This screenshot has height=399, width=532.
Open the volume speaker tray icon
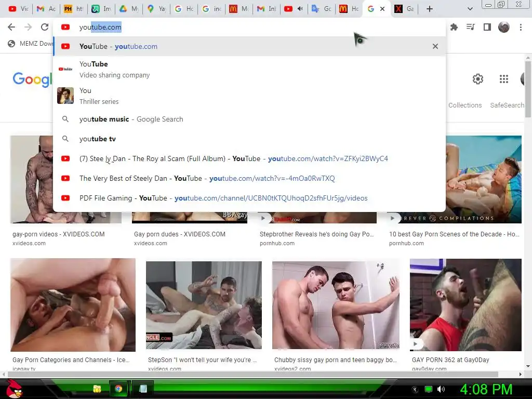(441, 390)
